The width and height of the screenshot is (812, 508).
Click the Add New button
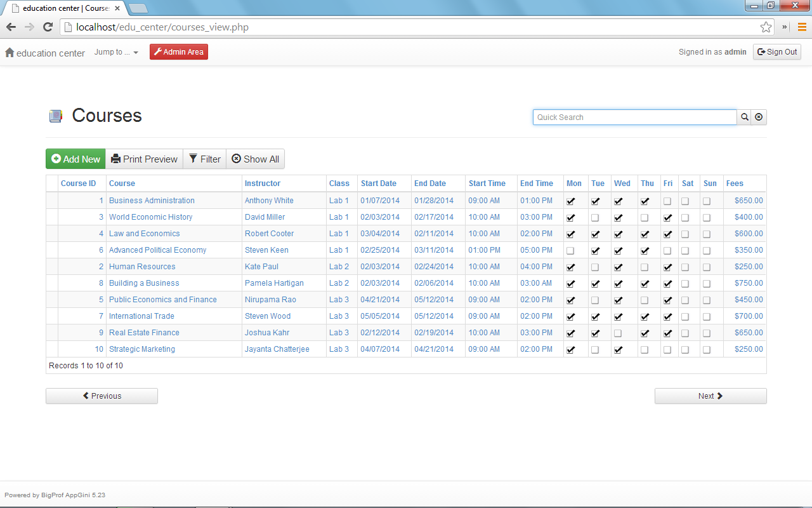click(75, 159)
